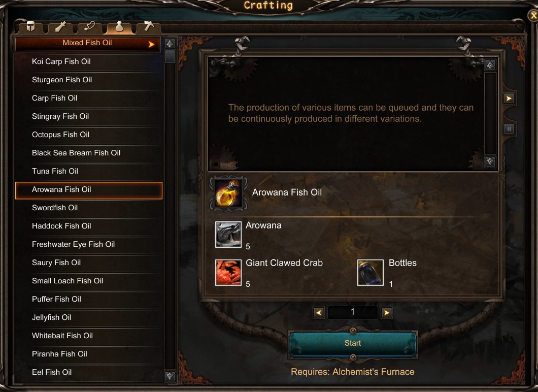This screenshot has width=538, height=392.
Task: Click recipe list scroll down arrow
Action: (x=170, y=376)
